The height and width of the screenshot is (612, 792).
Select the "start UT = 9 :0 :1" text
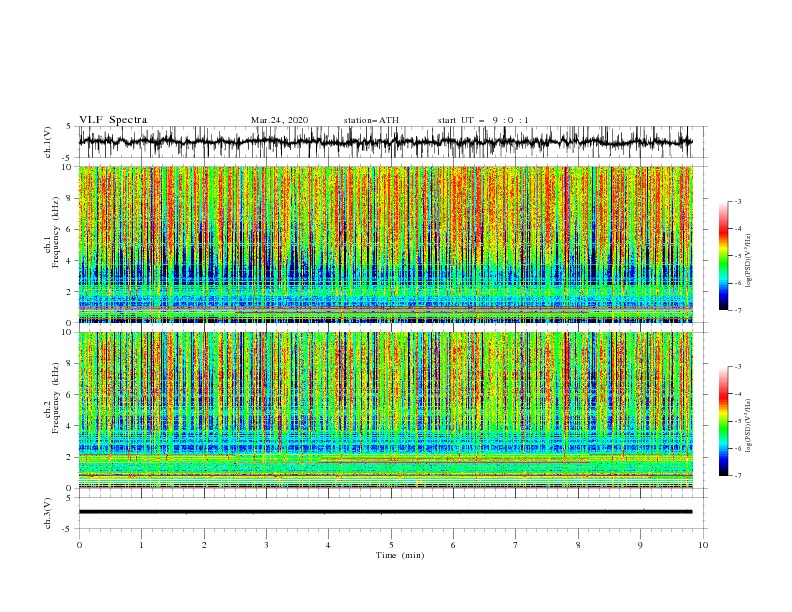[483, 120]
